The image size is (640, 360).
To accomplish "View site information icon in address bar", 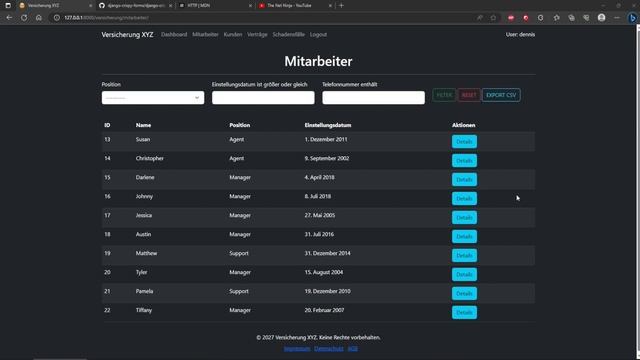I will (57, 18).
